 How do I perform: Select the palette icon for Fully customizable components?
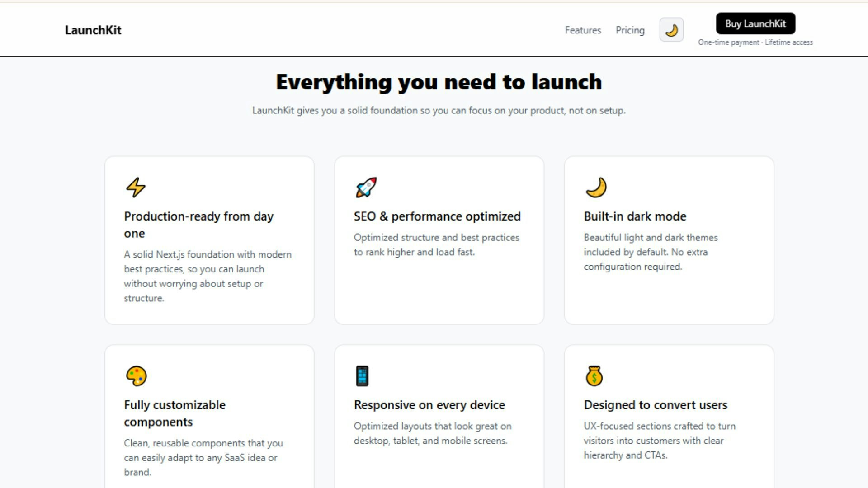135,376
